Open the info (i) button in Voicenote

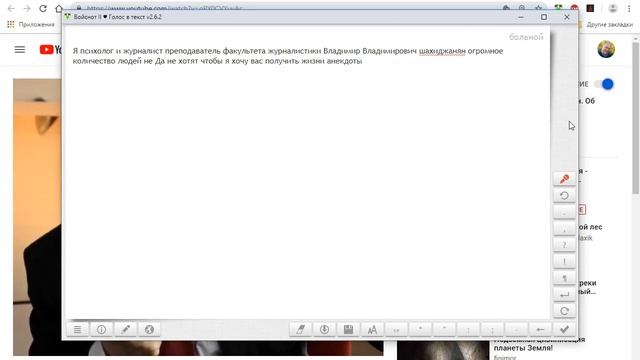(101, 329)
